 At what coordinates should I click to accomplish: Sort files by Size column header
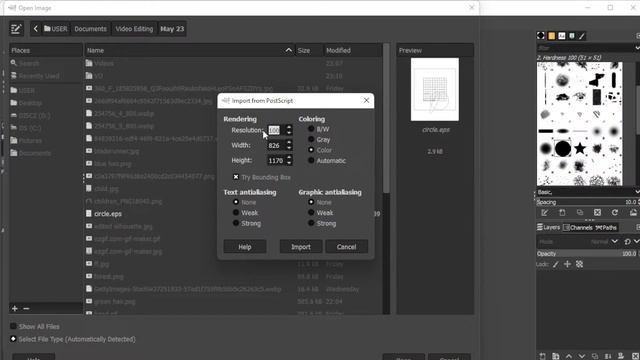click(x=309, y=50)
